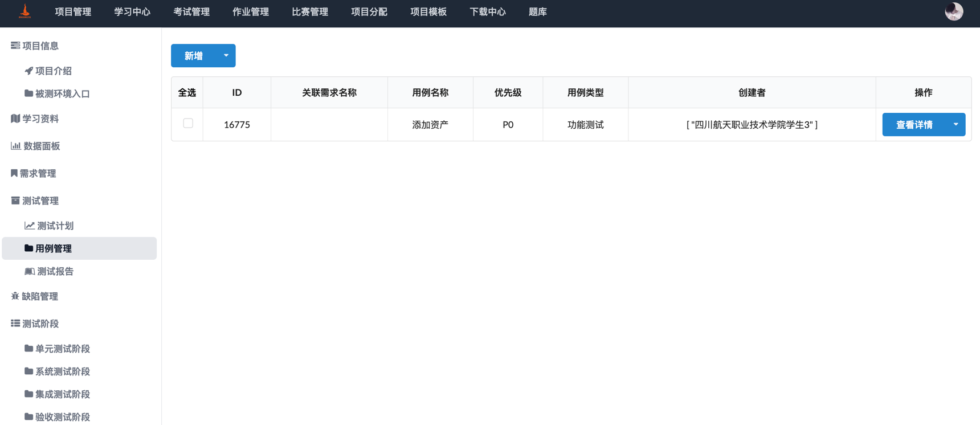Click the 新增 button
Screen dimensions: 980x425
(x=194, y=56)
